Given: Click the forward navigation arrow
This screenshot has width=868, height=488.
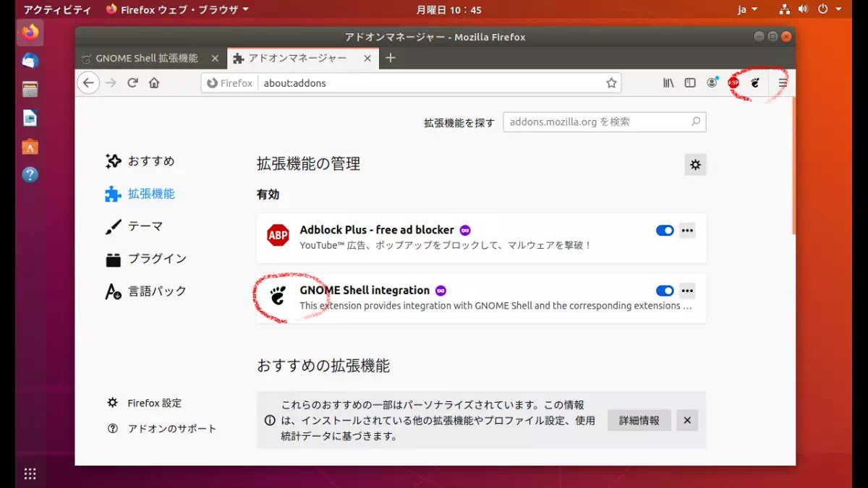Looking at the screenshot, I should click(111, 83).
